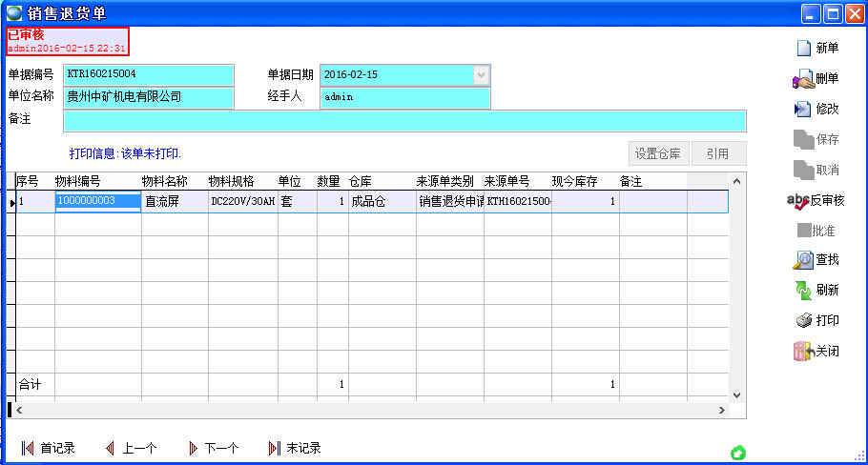Go to 首记录 (first record)
The image size is (868, 465).
pyautogui.click(x=29, y=448)
